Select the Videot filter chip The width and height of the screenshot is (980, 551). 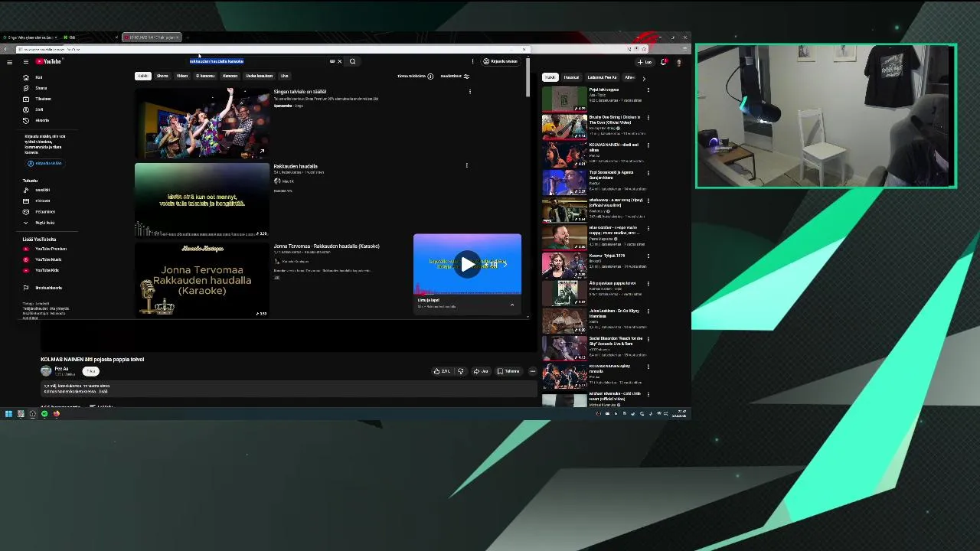point(182,76)
